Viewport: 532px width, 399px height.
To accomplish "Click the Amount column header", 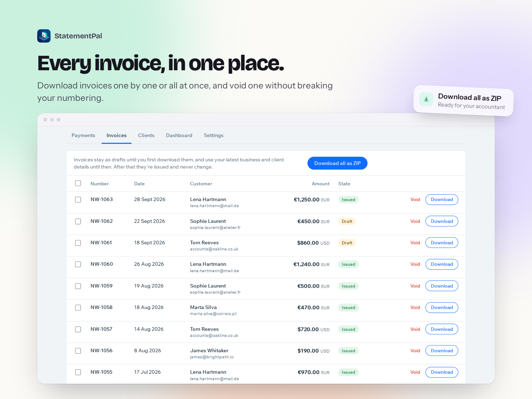I will click(321, 184).
